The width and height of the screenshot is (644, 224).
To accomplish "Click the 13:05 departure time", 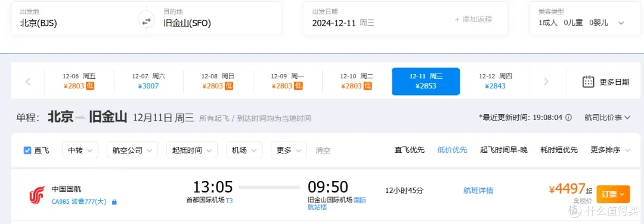I will [x=213, y=187].
